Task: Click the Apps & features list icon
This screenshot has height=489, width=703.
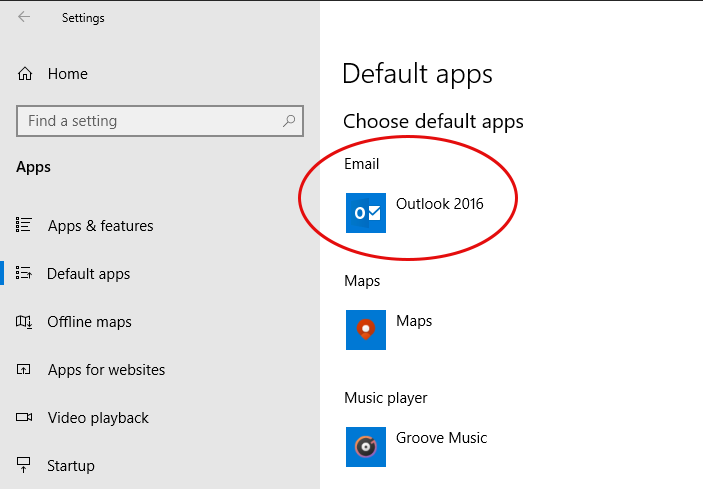Action: pyautogui.click(x=23, y=225)
